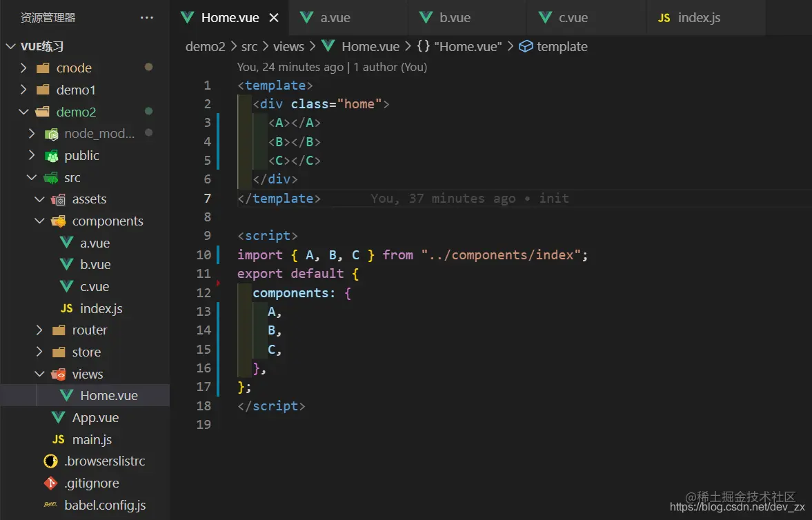The height and width of the screenshot is (520, 812).
Task: Click the "Home.vue" braces breadcrumb segment
Action: point(459,47)
